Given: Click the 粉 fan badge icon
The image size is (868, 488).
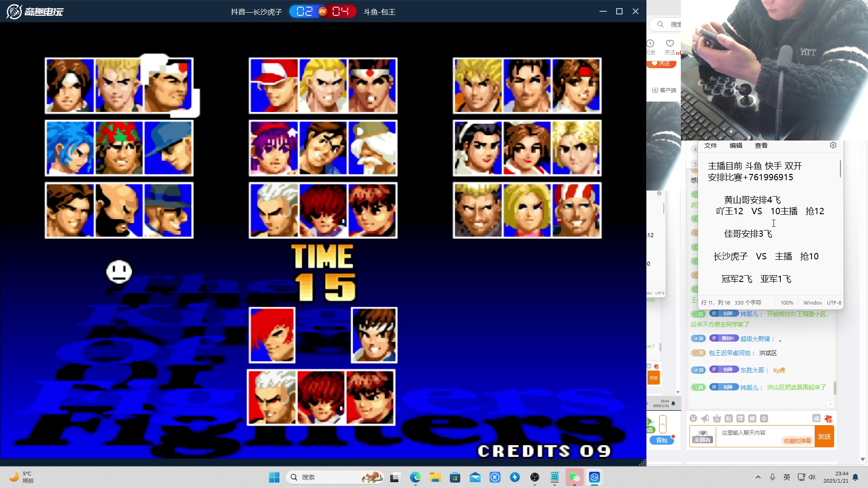Looking at the screenshot, I should click(x=729, y=418).
